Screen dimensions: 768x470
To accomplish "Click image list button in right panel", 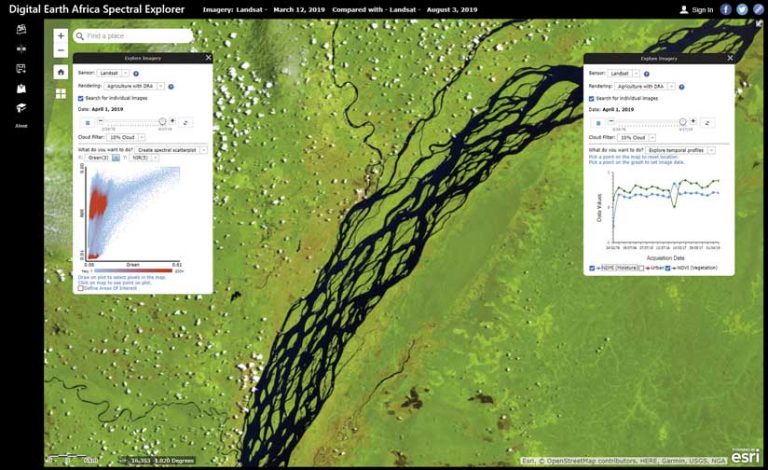I will click(x=598, y=123).
